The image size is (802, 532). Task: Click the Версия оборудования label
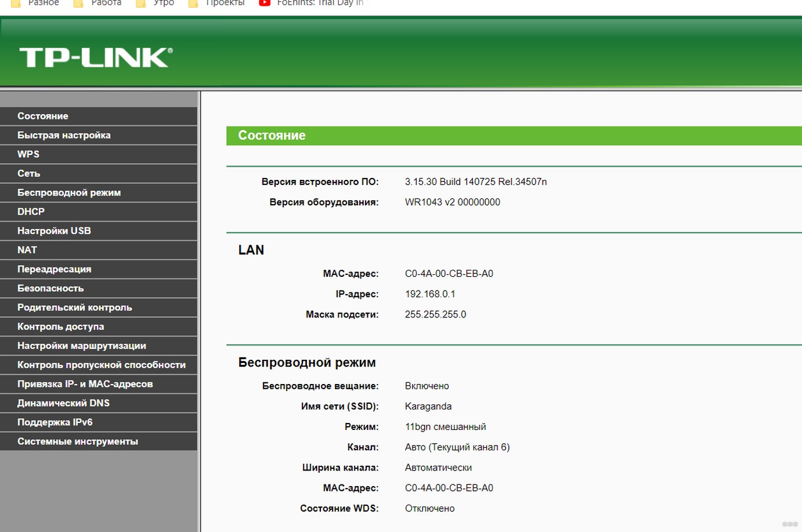click(x=324, y=202)
